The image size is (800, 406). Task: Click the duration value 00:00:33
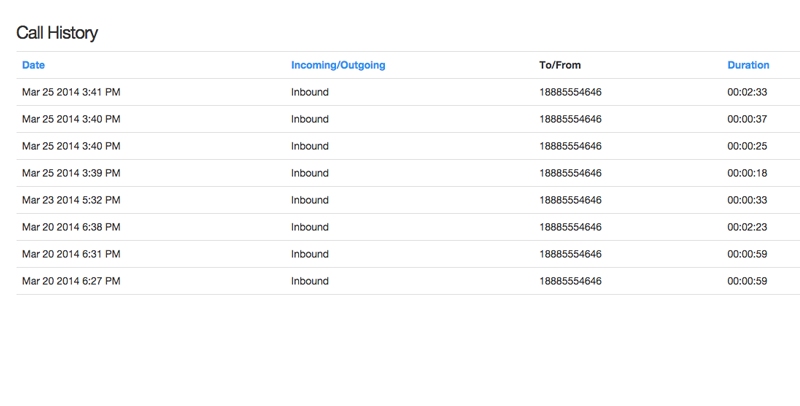click(747, 200)
